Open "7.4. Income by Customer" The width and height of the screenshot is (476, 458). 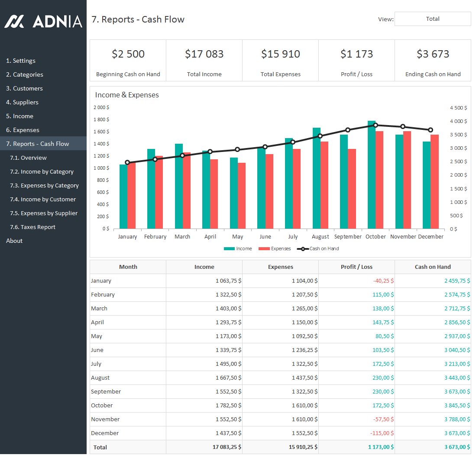(x=43, y=199)
